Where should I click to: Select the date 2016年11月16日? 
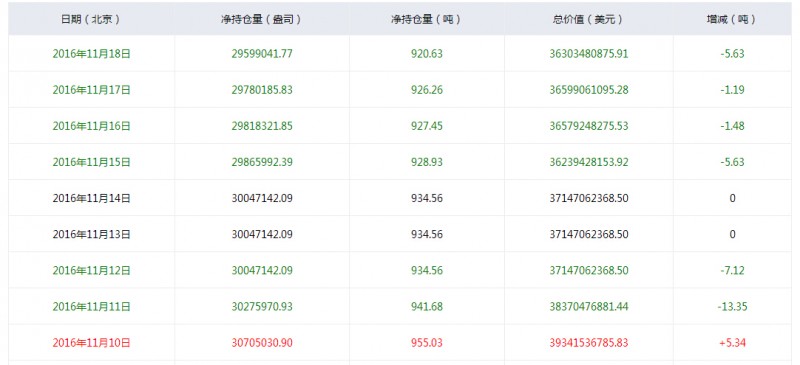[91, 126]
